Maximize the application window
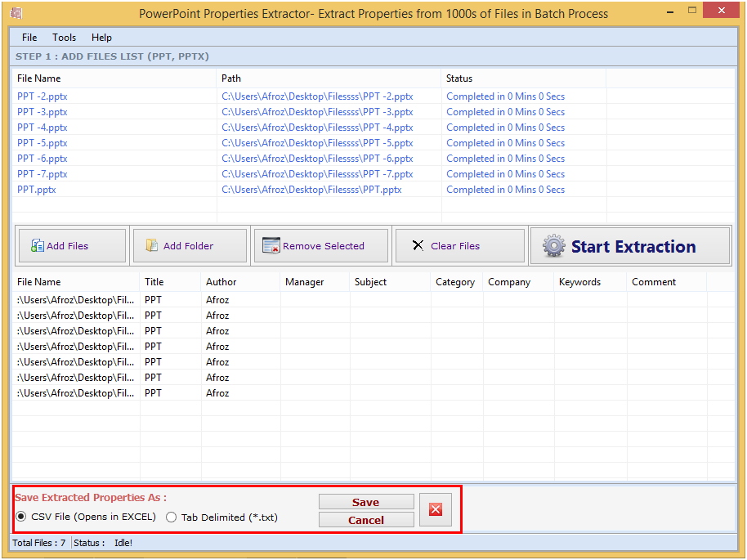 coord(692,11)
